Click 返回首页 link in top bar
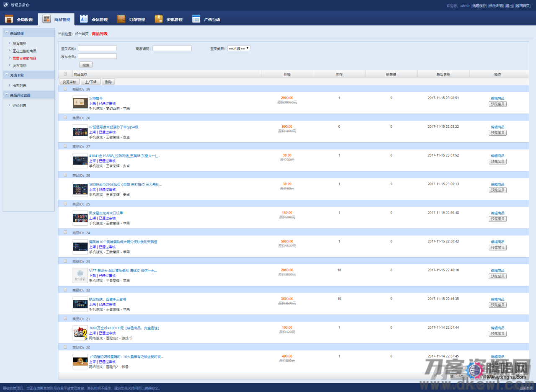The height and width of the screenshot is (392, 536). tap(523, 6)
